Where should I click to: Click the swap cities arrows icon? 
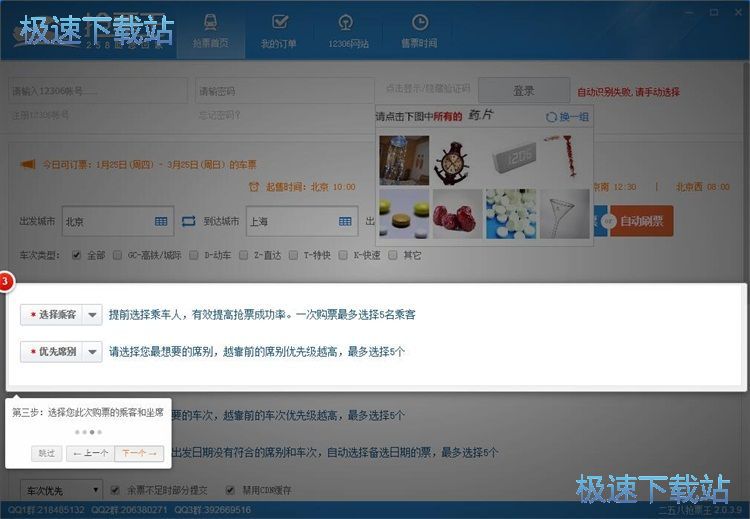[188, 221]
